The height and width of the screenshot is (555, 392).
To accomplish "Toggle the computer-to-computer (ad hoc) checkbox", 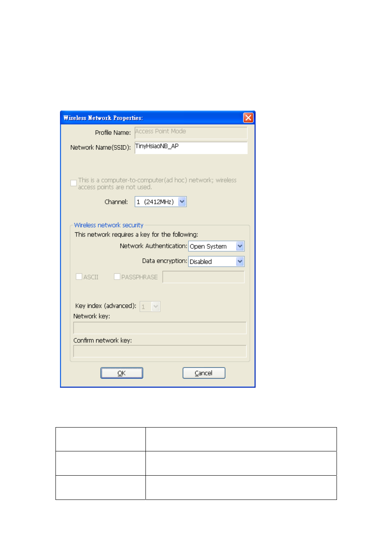I will pyautogui.click(x=74, y=183).
